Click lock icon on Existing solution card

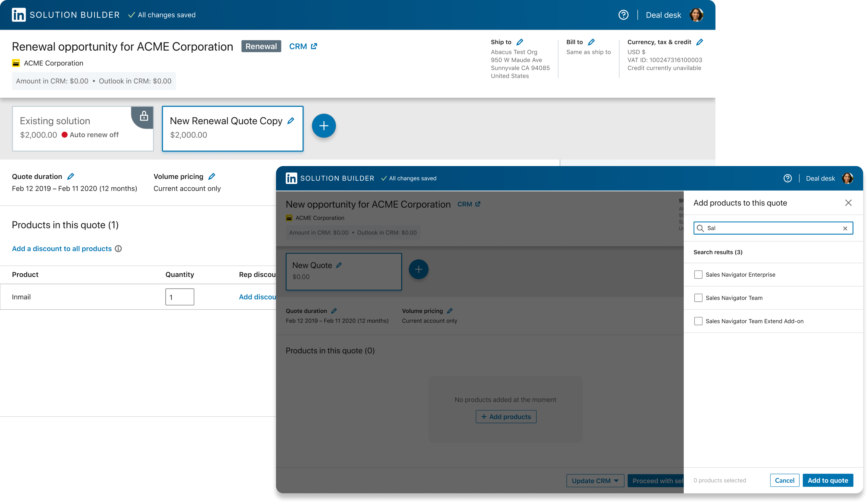144,116
